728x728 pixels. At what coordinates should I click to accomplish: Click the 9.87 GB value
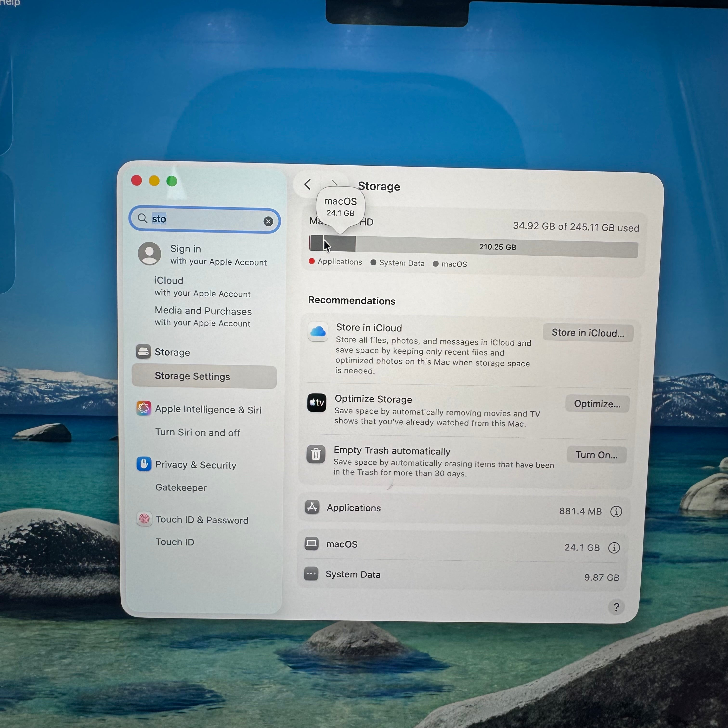602,577
